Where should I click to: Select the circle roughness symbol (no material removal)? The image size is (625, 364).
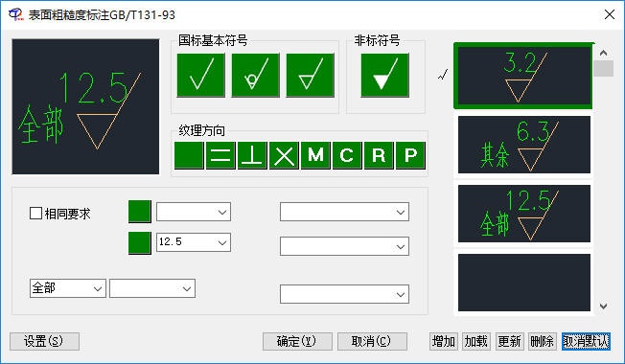tap(255, 75)
